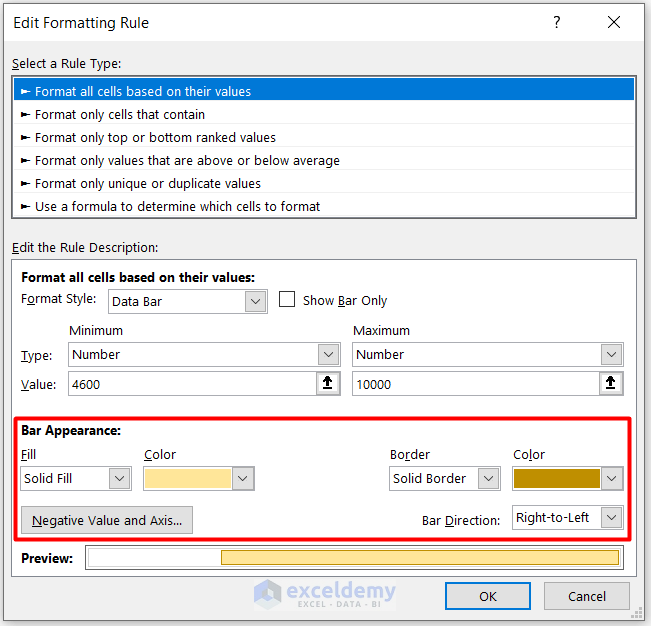Viewport: 651px width, 626px height.
Task: Click the Negative Value and Axis button
Action: pyautogui.click(x=107, y=520)
